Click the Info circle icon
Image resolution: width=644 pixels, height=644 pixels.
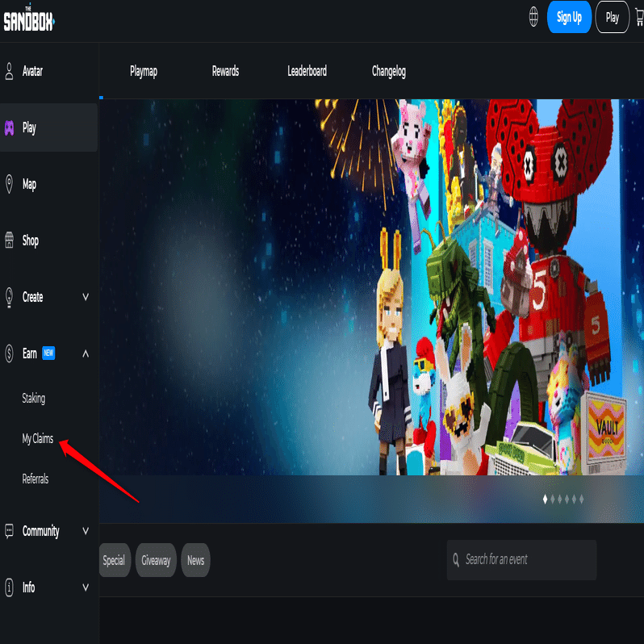(x=9, y=588)
